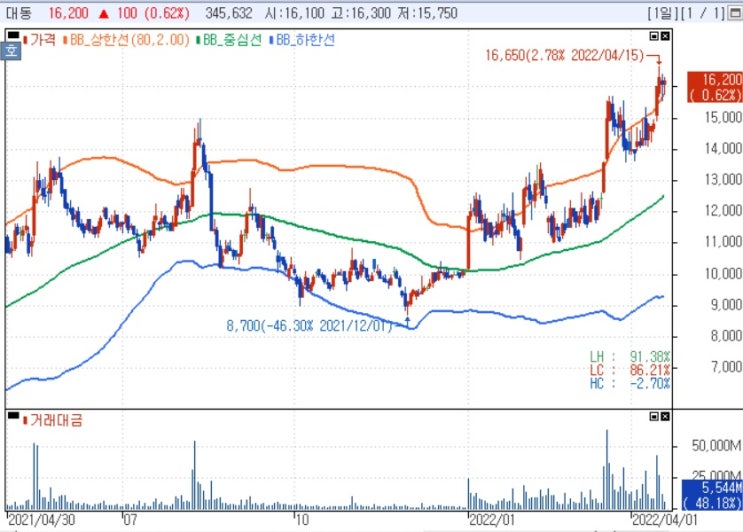Image resolution: width=743 pixels, height=532 pixels.
Task: Click the 16,650 high annotation label
Action: tap(564, 55)
